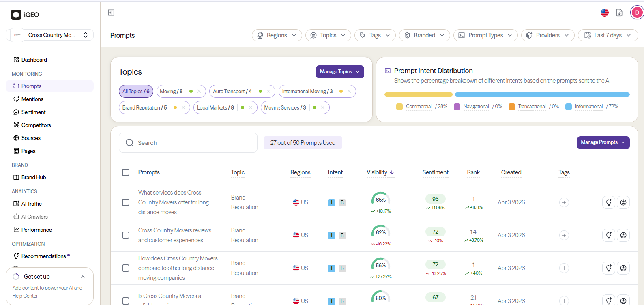Open the user avatar D icon

coord(637,13)
